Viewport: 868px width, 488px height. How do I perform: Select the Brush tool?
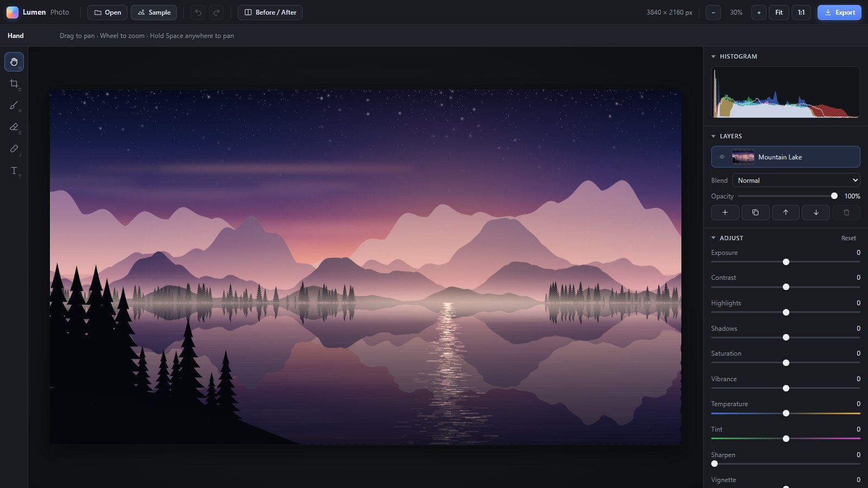tap(14, 105)
